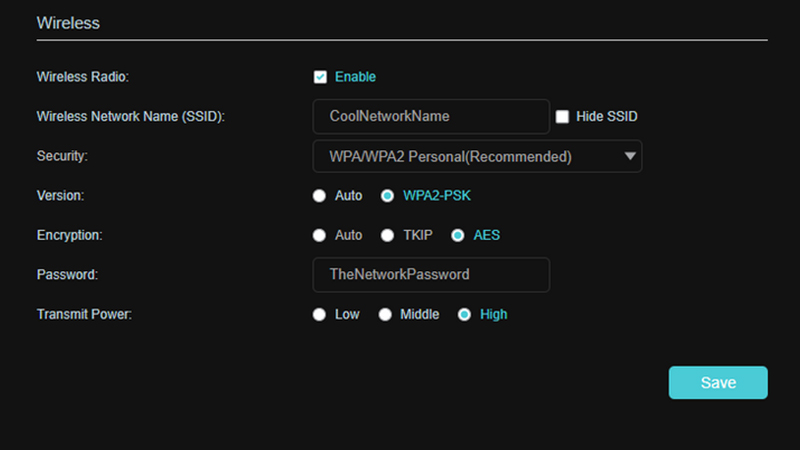The width and height of the screenshot is (800, 450).
Task: Save the wireless settings
Action: point(718,383)
